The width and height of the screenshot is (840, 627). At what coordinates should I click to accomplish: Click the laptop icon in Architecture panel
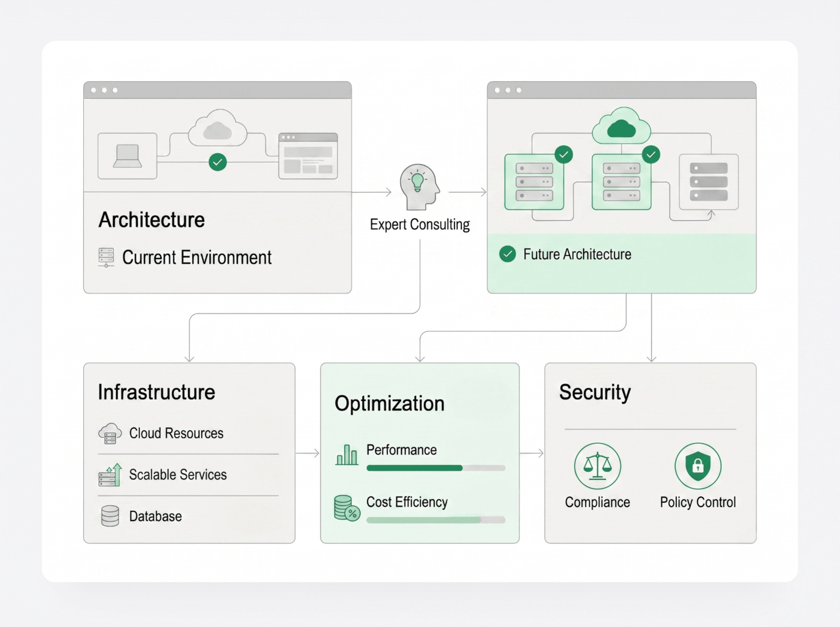tap(127, 156)
